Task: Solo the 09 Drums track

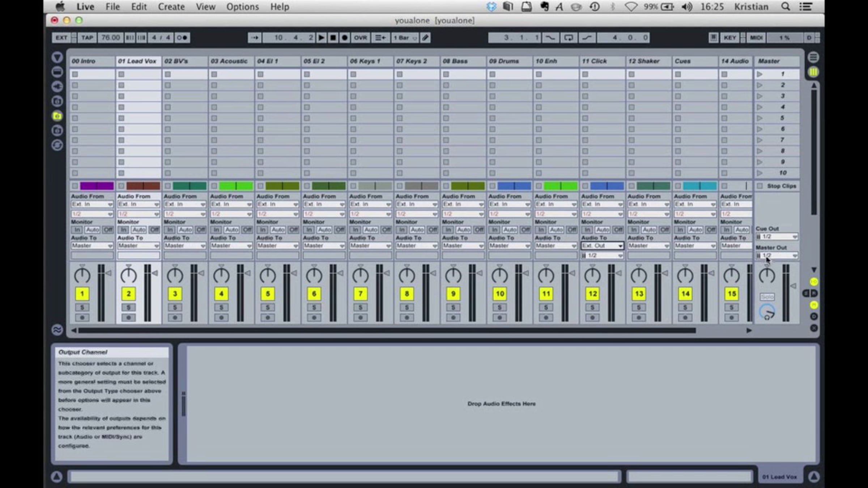Action: click(499, 307)
